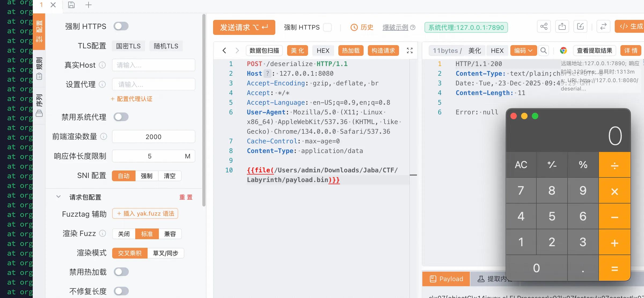Enable the 禁用系统代理 switch

121,117
